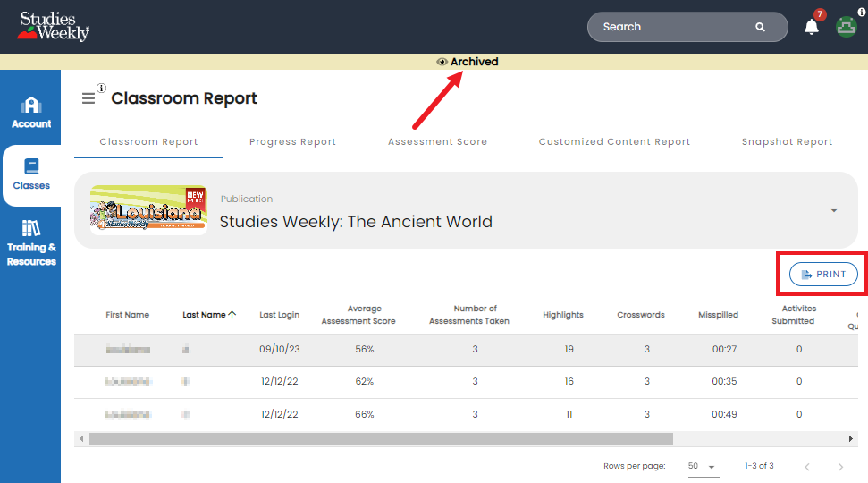Click the PRINT button
Viewport: 868px width, 483px height.
tap(823, 275)
